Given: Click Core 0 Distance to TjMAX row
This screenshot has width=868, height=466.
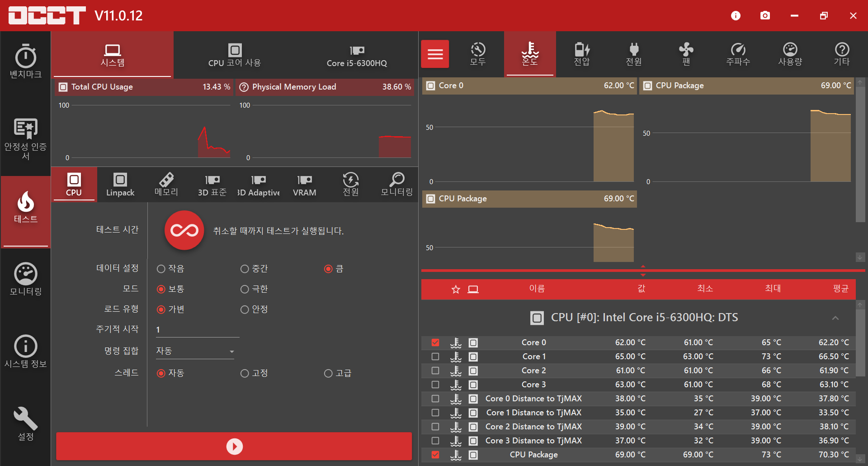Looking at the screenshot, I should (x=638, y=399).
